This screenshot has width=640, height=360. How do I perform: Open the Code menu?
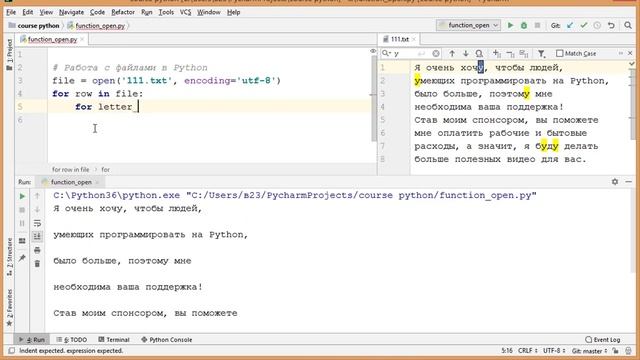tap(97, 12)
